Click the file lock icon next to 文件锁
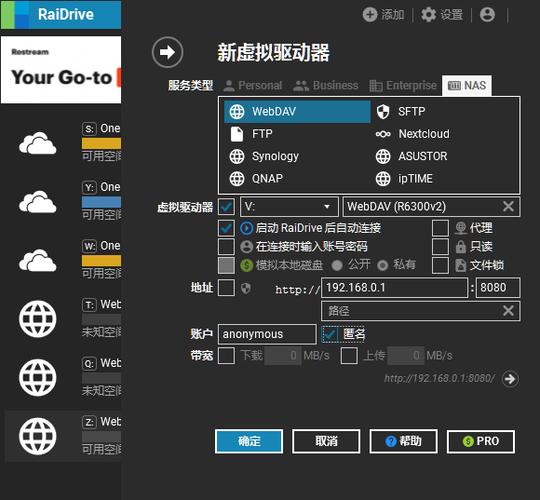540x500 pixels. click(x=460, y=265)
